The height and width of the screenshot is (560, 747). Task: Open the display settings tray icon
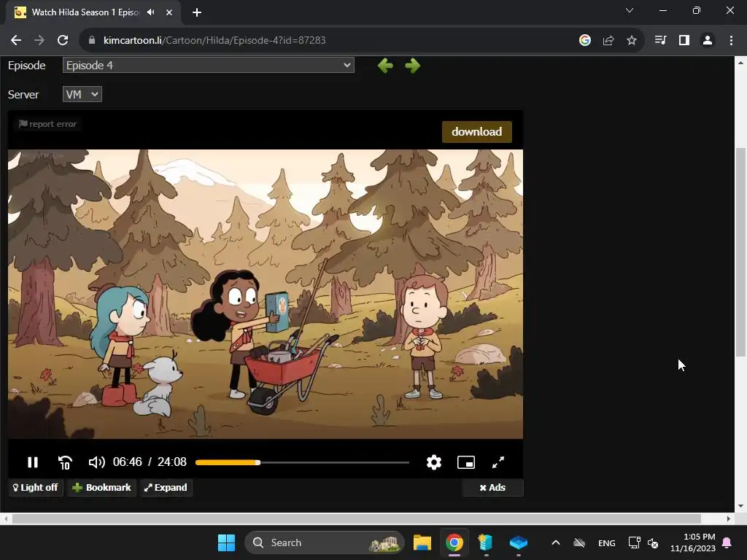point(634,542)
